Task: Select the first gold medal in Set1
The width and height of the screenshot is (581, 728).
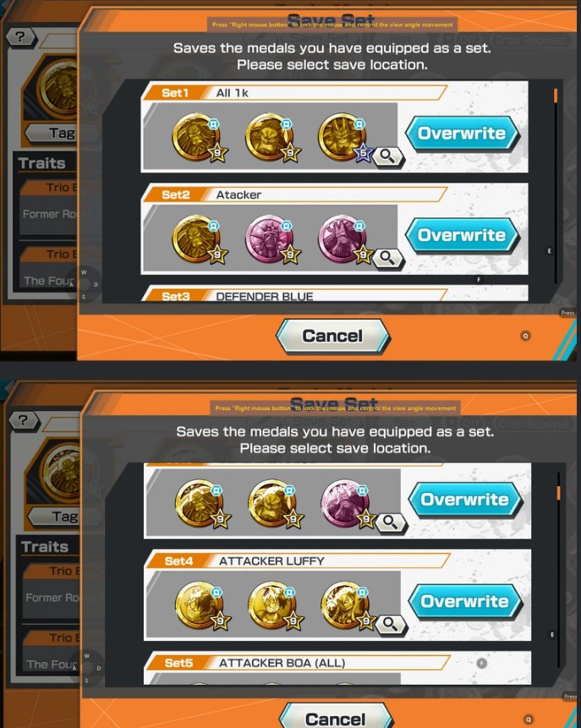Action: [197, 137]
